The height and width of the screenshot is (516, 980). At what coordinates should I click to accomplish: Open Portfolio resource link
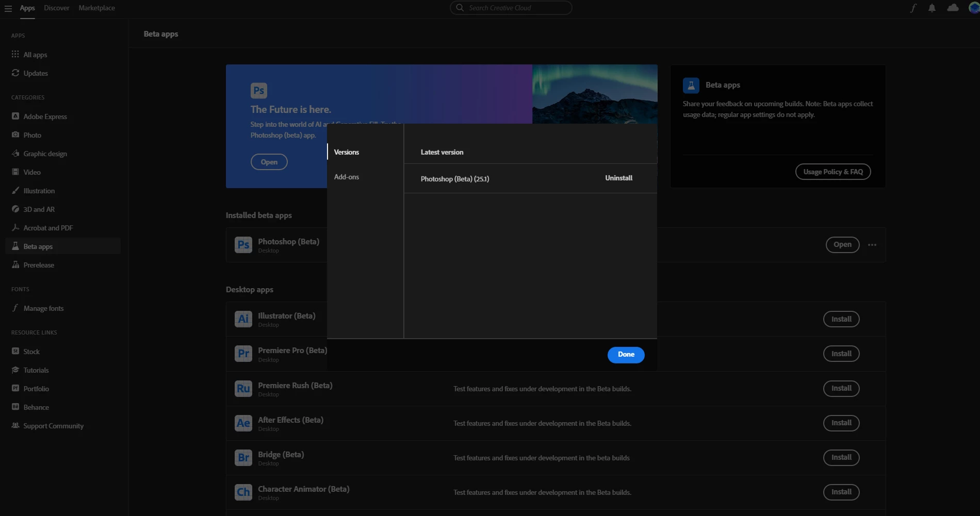point(63,389)
